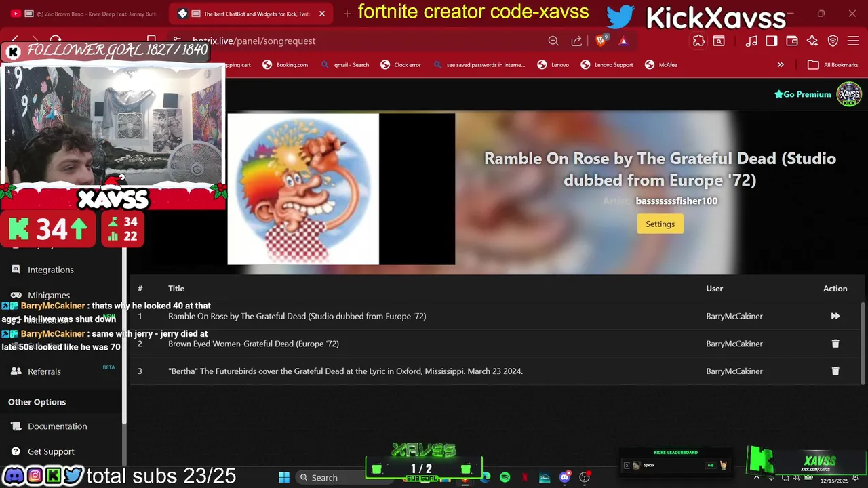Toggle the browser sidebar panel icon
Screen dimensions: 868x488
pos(772,41)
